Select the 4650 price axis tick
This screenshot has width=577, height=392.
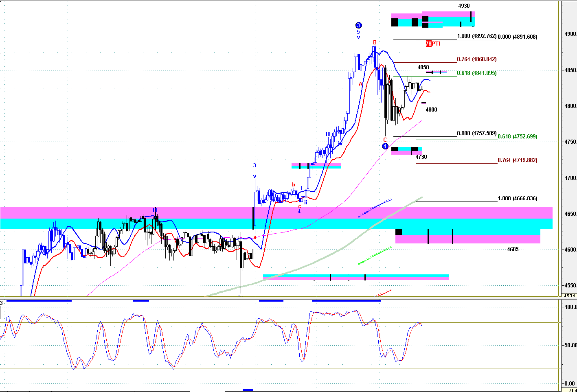[570, 214]
